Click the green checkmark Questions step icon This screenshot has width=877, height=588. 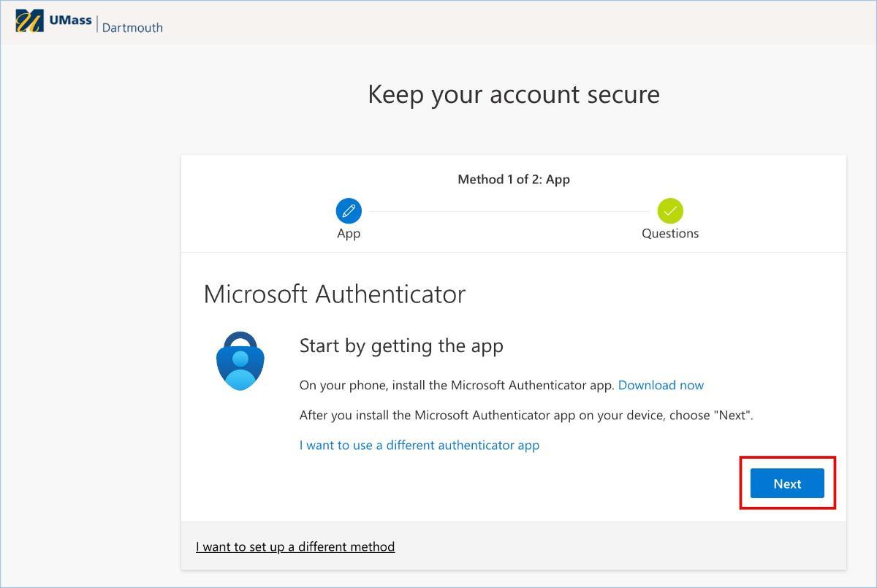670,211
